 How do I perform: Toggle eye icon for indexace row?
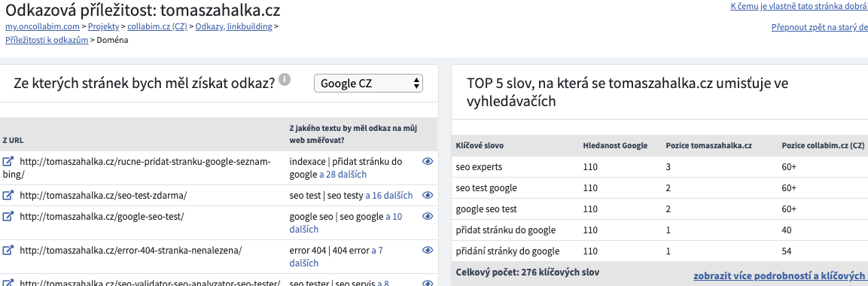pos(428,162)
